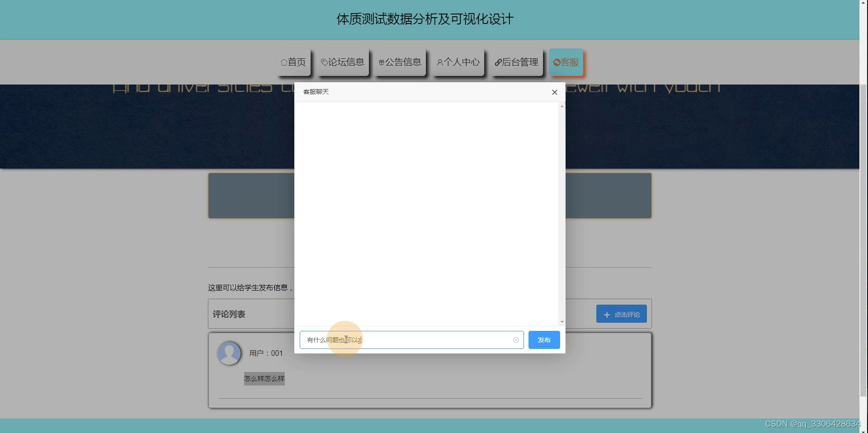Click the page vertical scrollbar thumb

coord(863,240)
